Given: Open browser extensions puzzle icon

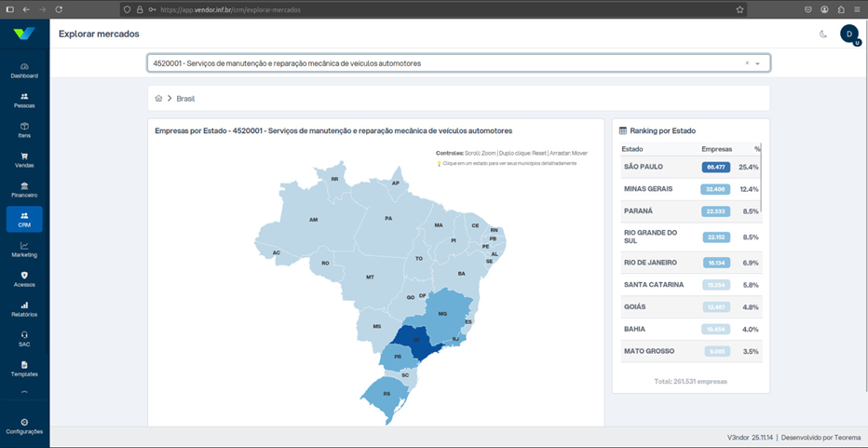Looking at the screenshot, I should point(841,9).
